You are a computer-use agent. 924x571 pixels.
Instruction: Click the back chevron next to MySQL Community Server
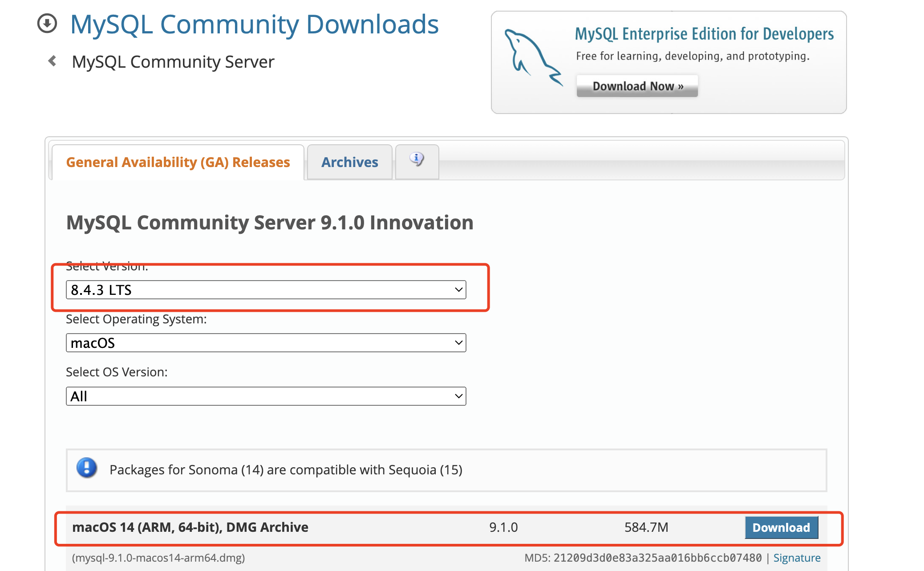53,61
